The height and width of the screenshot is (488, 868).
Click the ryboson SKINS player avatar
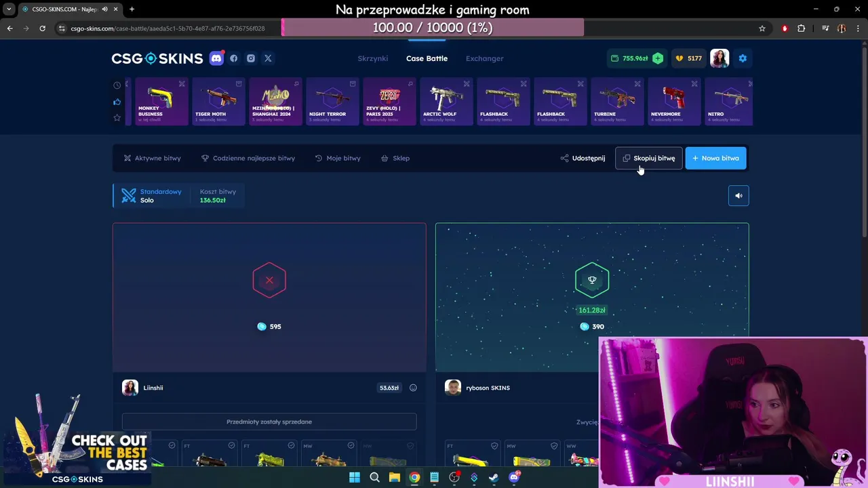point(453,388)
